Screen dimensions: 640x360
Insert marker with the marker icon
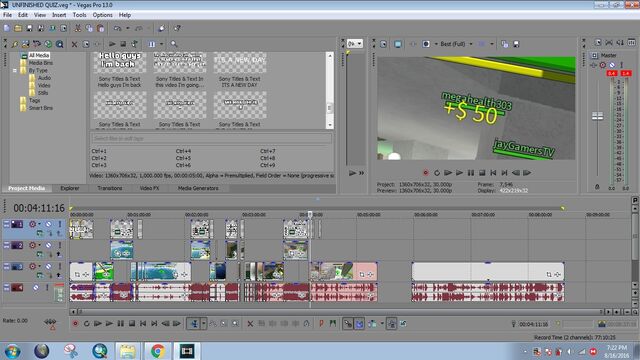click(321, 324)
